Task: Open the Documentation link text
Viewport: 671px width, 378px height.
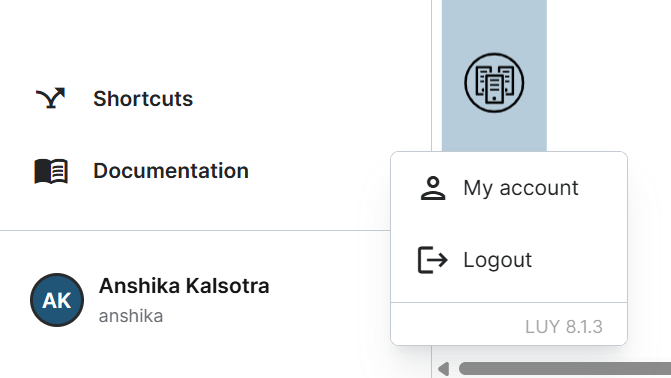Action: pyautogui.click(x=171, y=171)
